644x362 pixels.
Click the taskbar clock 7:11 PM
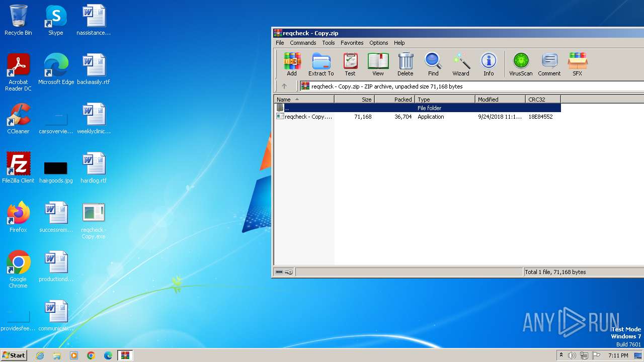point(618,355)
